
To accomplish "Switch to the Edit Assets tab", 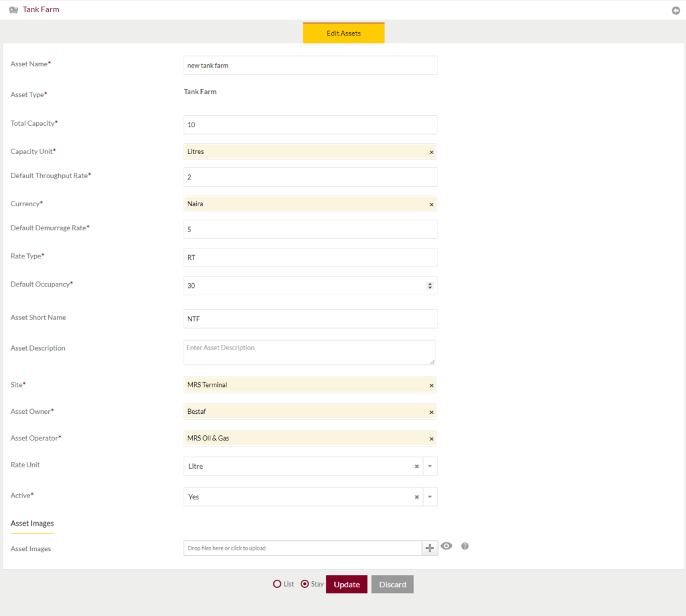I will pyautogui.click(x=344, y=33).
